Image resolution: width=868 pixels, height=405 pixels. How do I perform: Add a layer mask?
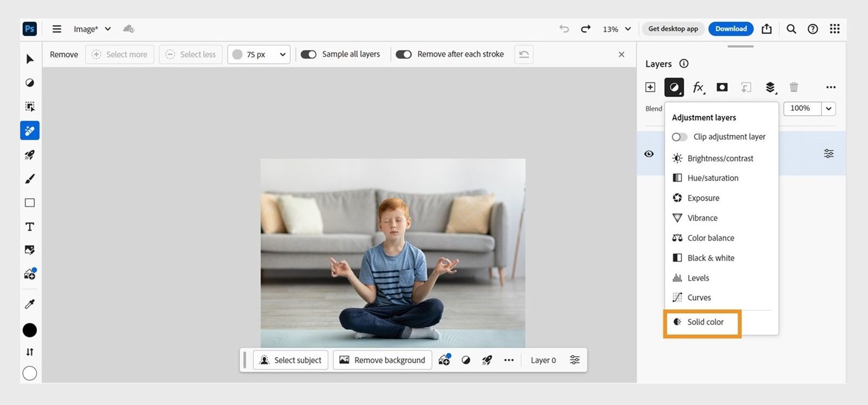coord(722,87)
